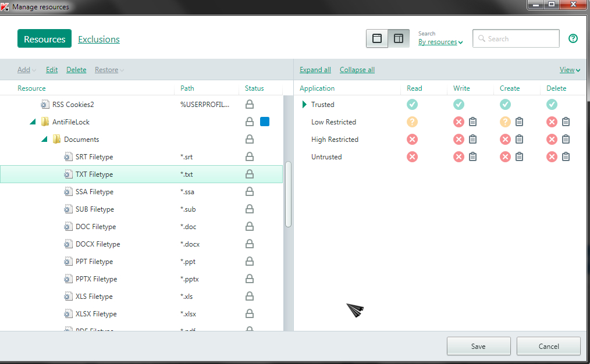Switch to the Exclusions tab

tap(99, 40)
